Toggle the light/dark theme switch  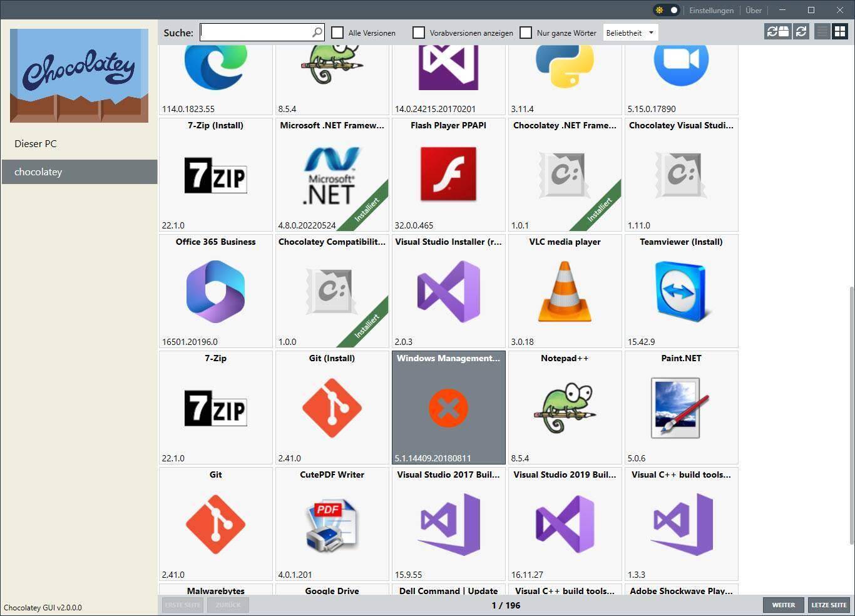[666, 10]
